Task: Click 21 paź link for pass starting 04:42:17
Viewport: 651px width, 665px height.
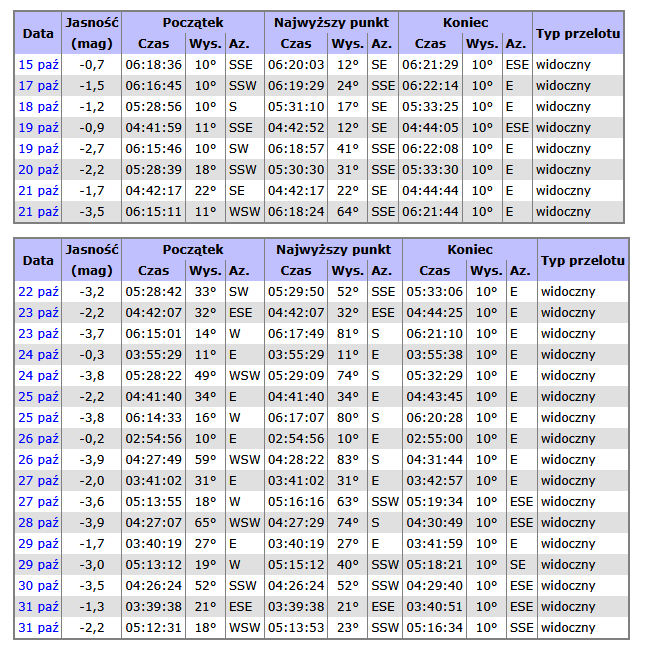Action: (x=38, y=190)
